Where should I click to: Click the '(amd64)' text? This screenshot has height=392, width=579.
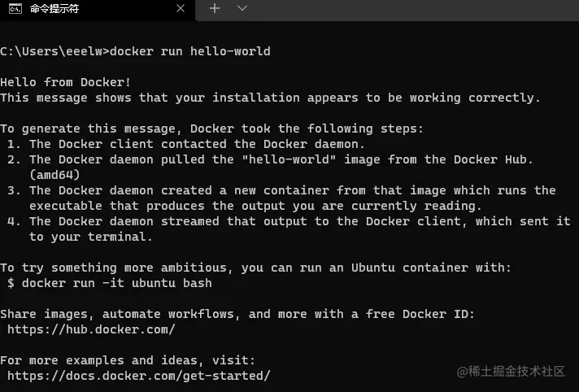(x=54, y=175)
